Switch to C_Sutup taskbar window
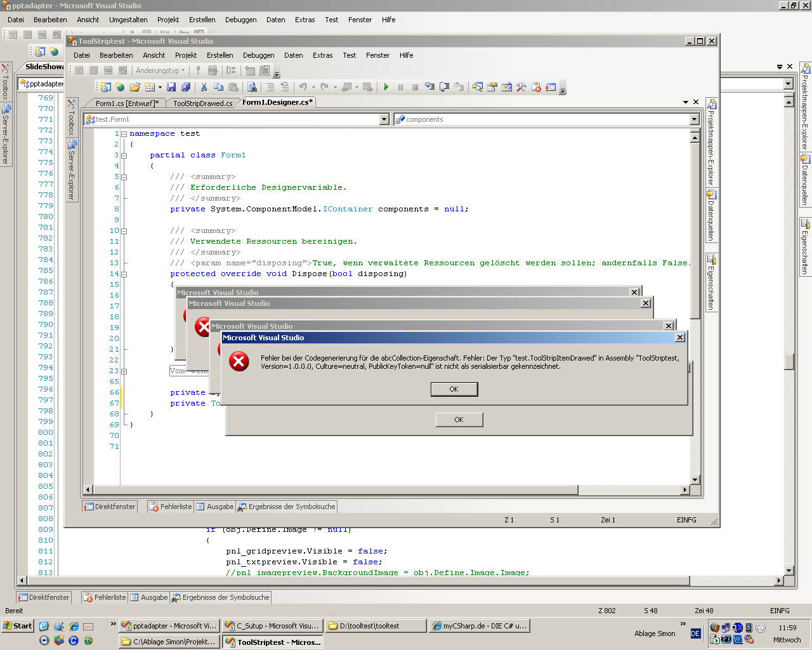812x650 pixels. 273,626
